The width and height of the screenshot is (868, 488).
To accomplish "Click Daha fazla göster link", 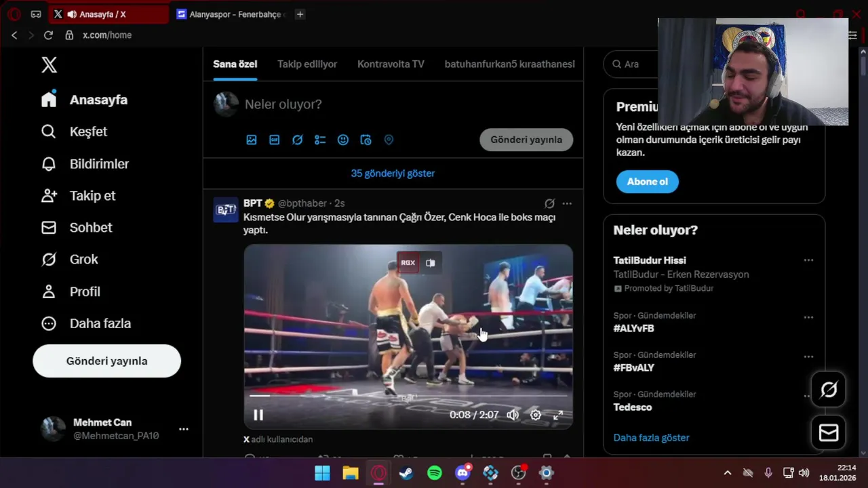I will (652, 438).
